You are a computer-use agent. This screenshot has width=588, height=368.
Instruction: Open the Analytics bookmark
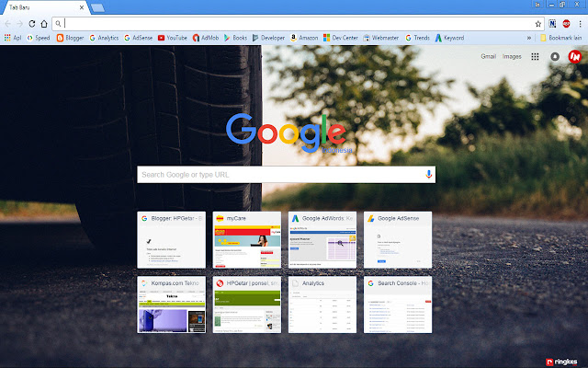click(104, 38)
